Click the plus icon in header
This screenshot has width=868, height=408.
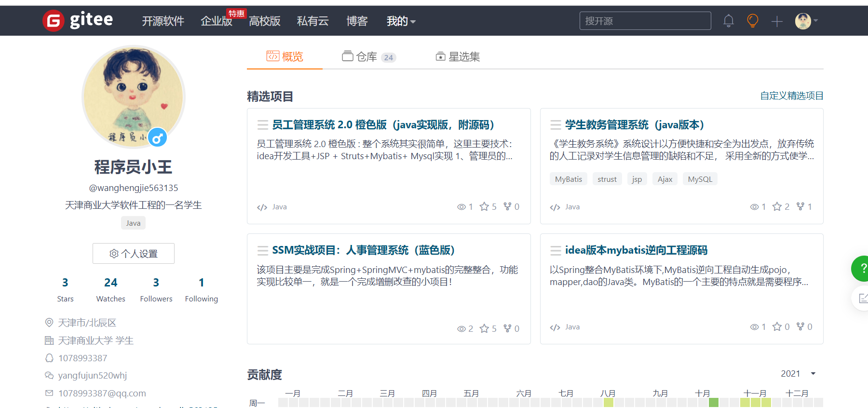click(x=776, y=21)
